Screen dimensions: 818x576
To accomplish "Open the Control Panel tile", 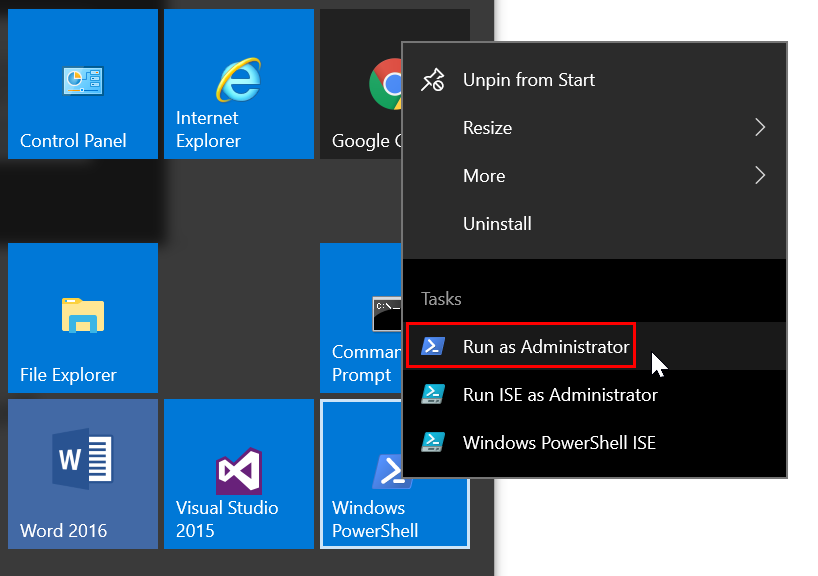I will 83,84.
